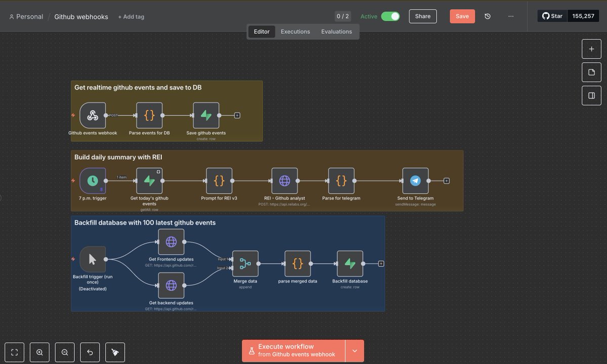Screen dimensions: 607x364
Task: Switch to the Evaluations tab
Action: point(336,31)
